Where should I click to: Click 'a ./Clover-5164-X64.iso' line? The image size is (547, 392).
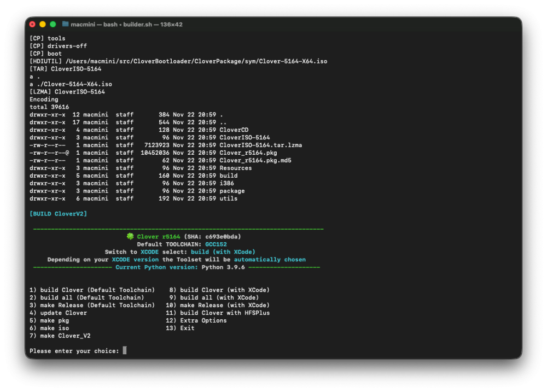click(71, 84)
